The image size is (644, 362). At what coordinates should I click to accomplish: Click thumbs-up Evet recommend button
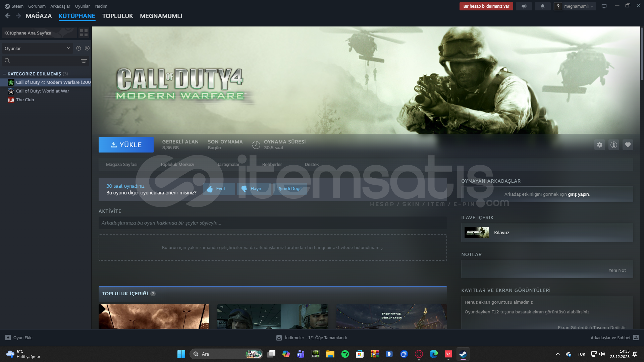[x=219, y=189]
